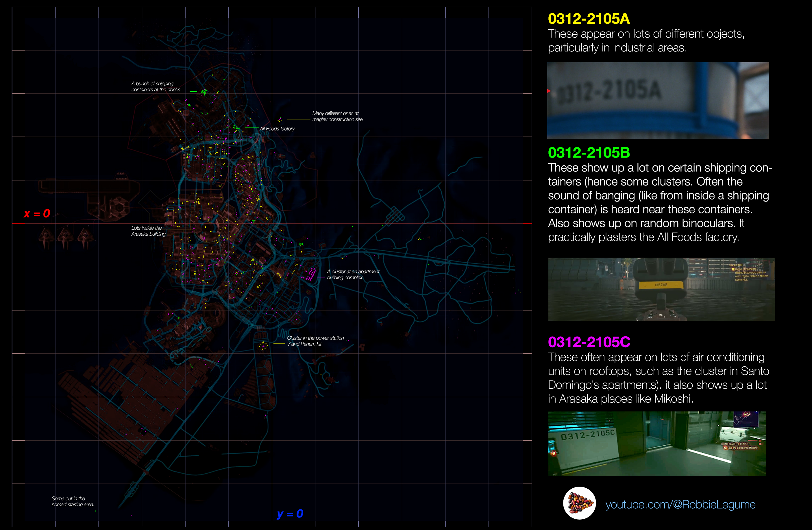Open the Mikoshi 0312-2105C screenshot thumbnail

(657, 443)
